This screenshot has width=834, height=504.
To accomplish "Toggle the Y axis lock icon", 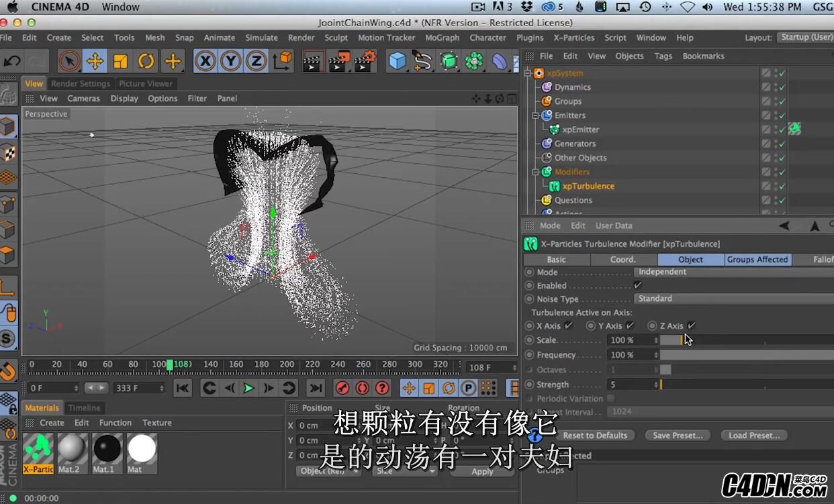I will [x=230, y=62].
